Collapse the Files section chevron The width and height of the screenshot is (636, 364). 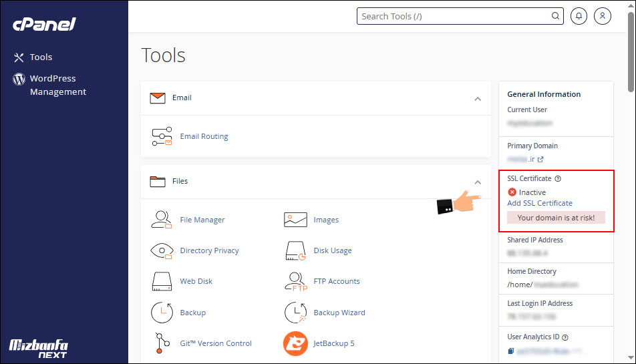click(477, 182)
